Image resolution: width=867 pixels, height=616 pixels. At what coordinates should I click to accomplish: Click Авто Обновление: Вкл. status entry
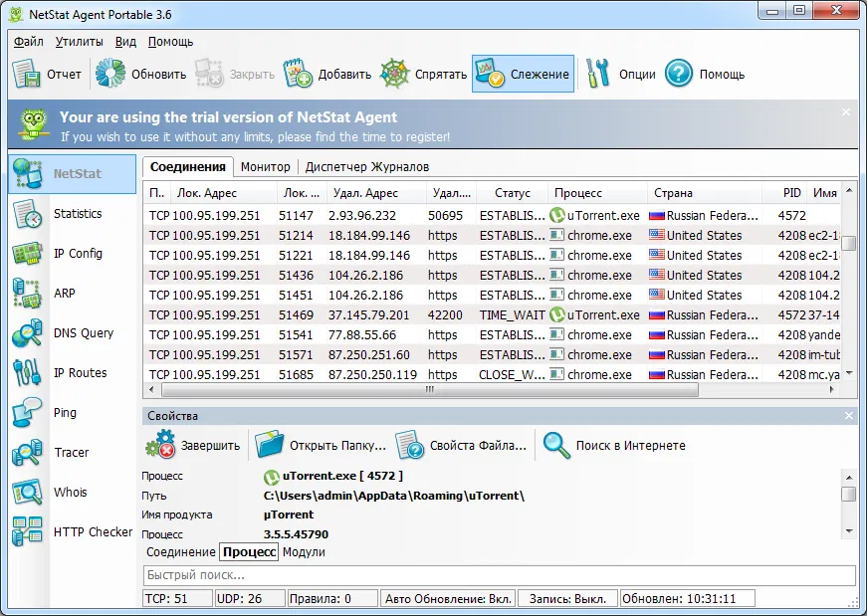pyautogui.click(x=448, y=599)
